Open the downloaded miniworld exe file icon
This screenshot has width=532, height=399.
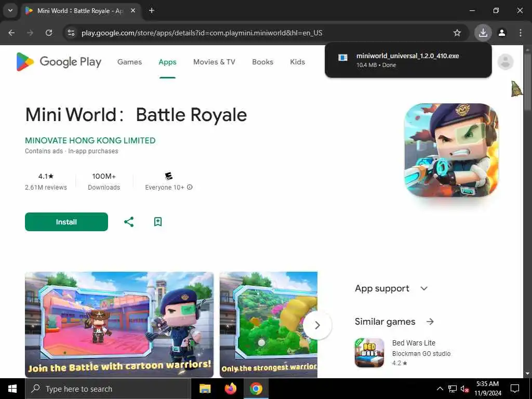click(343, 58)
